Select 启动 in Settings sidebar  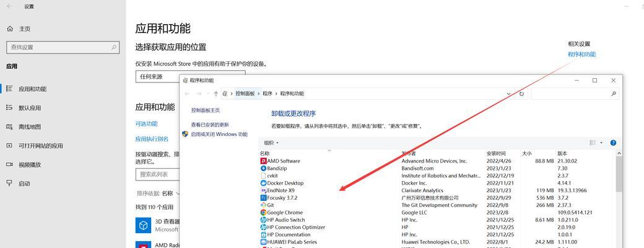click(x=63, y=184)
